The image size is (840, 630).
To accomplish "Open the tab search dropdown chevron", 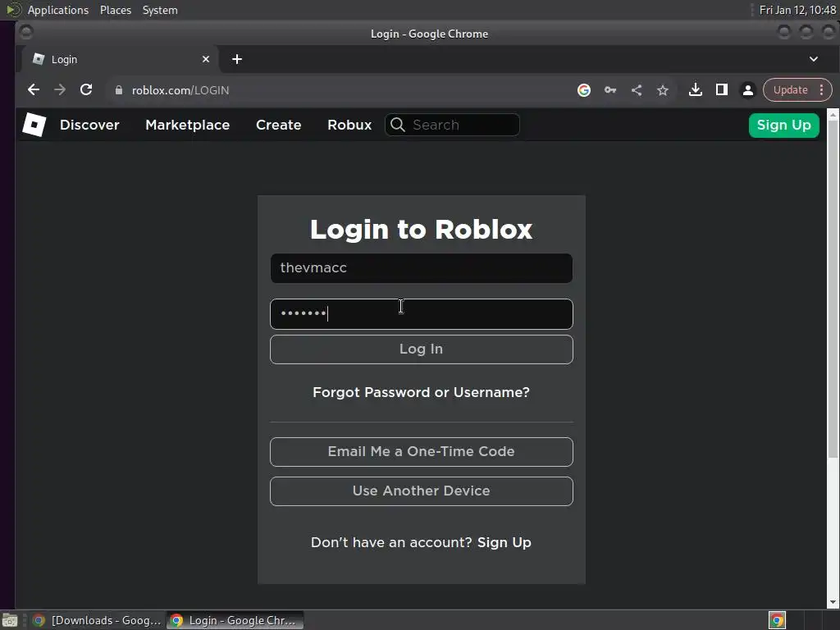I will point(813,59).
